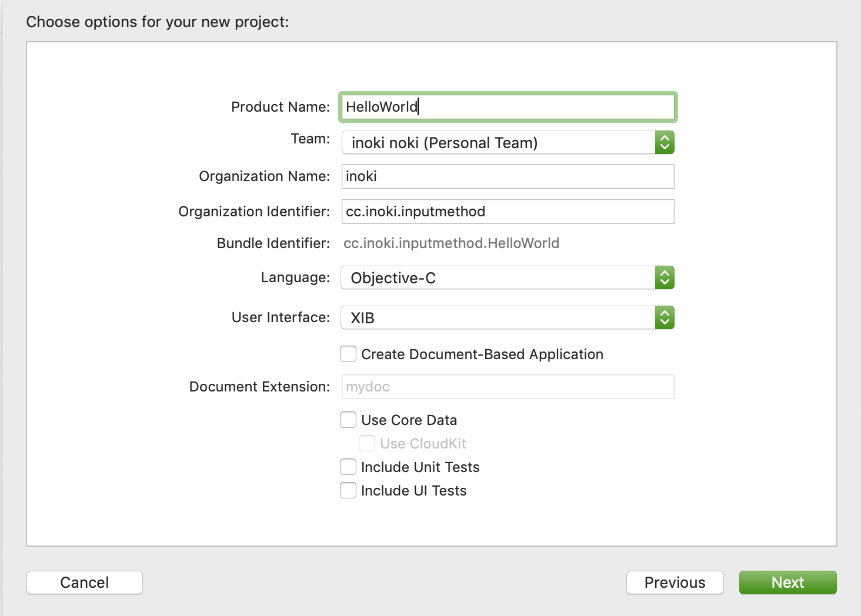Click the 'Bundle Identifier:' label
The width and height of the screenshot is (861, 616).
click(273, 243)
